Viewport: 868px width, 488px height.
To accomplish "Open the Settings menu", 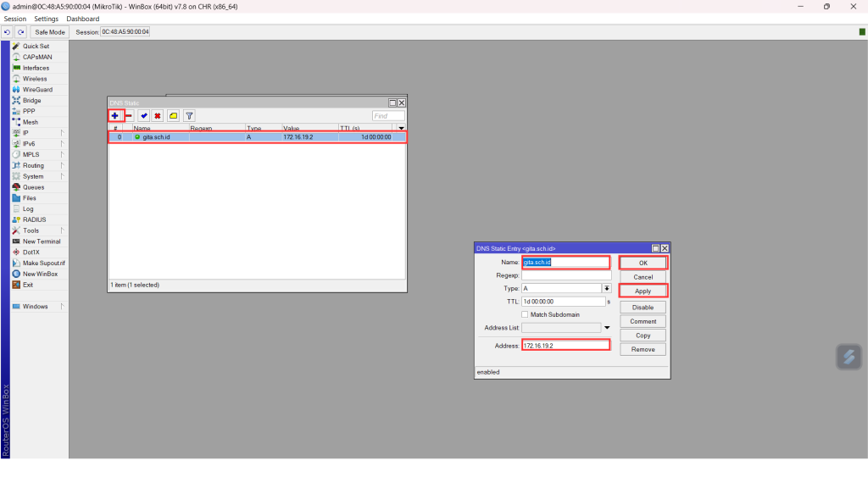I will tap(46, 19).
